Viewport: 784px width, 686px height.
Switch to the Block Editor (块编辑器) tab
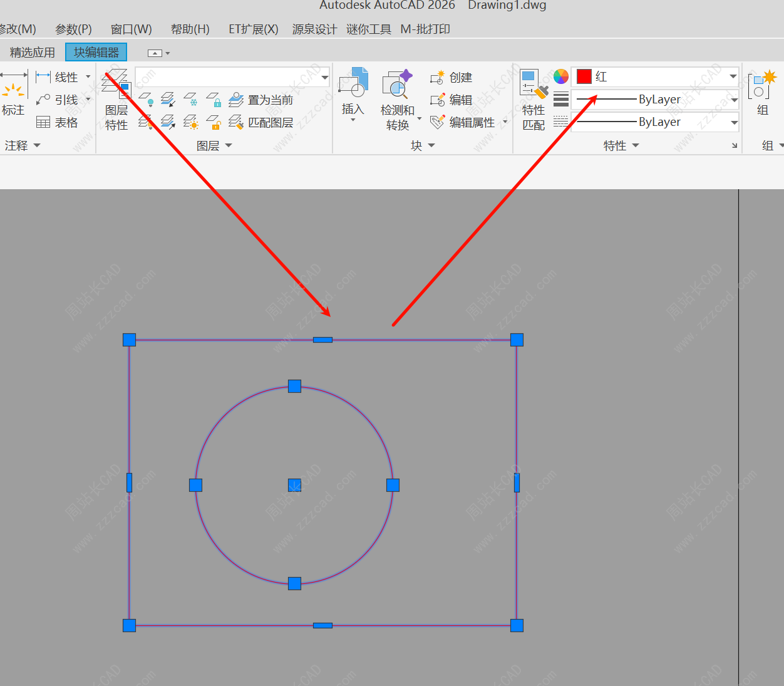point(96,53)
